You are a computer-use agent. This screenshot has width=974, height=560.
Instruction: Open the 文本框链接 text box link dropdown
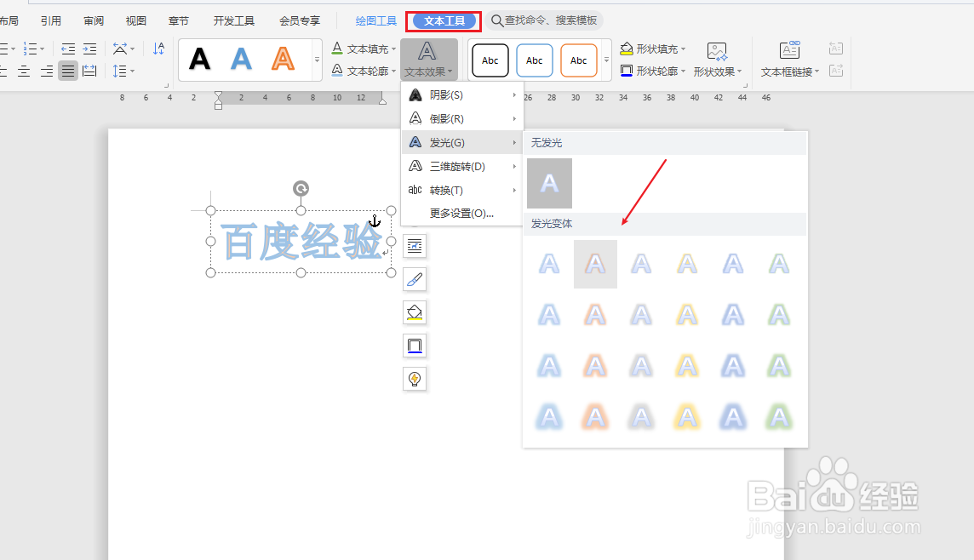coord(789,60)
